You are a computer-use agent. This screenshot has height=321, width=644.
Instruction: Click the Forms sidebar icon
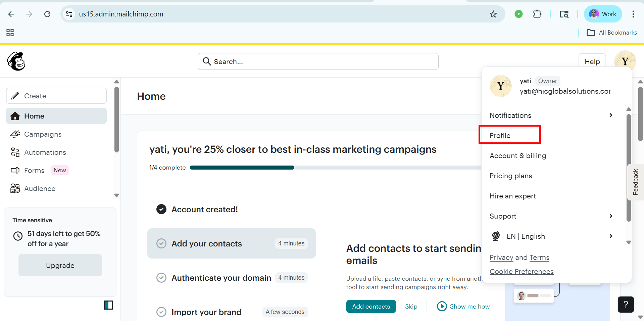pos(15,170)
